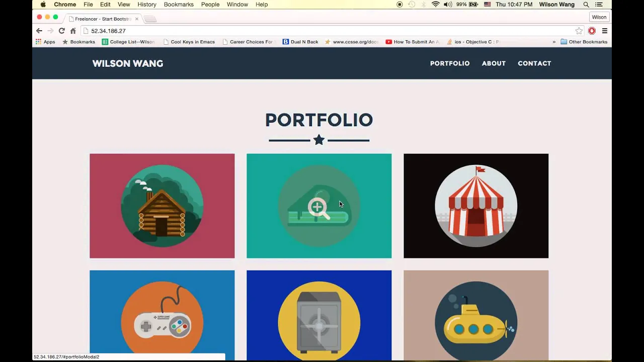Screen dimensions: 644x362
Task: Click the screen recording status icon
Action: pos(399,5)
